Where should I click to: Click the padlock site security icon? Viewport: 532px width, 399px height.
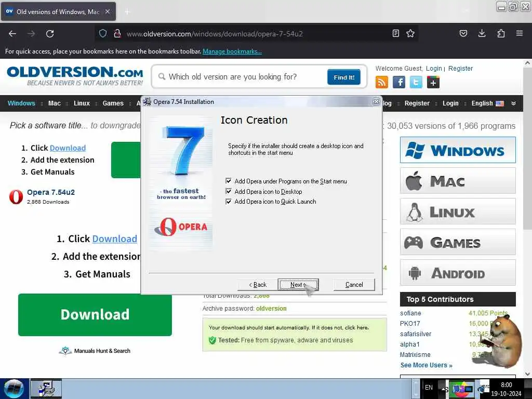(117, 33)
